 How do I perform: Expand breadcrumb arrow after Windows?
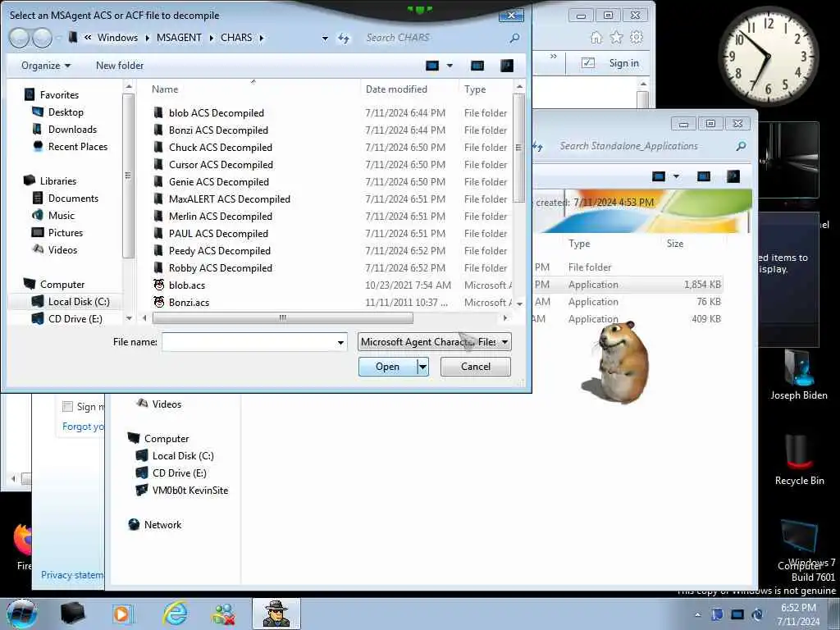tap(148, 38)
